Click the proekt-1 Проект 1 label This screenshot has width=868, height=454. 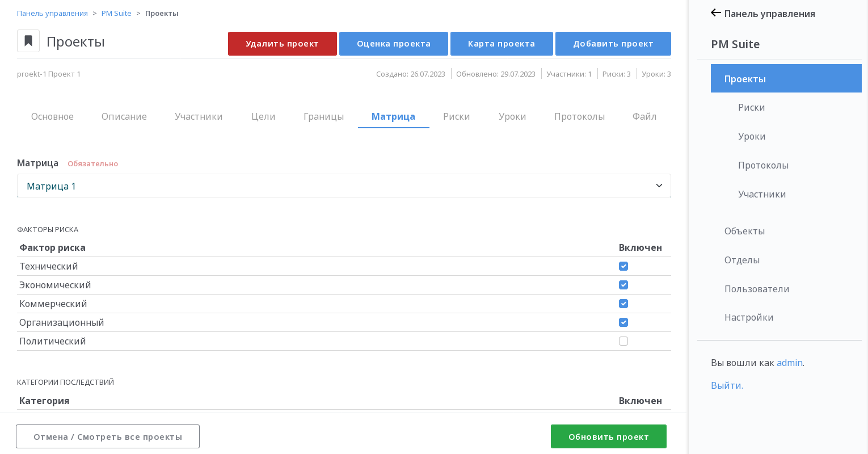click(49, 74)
